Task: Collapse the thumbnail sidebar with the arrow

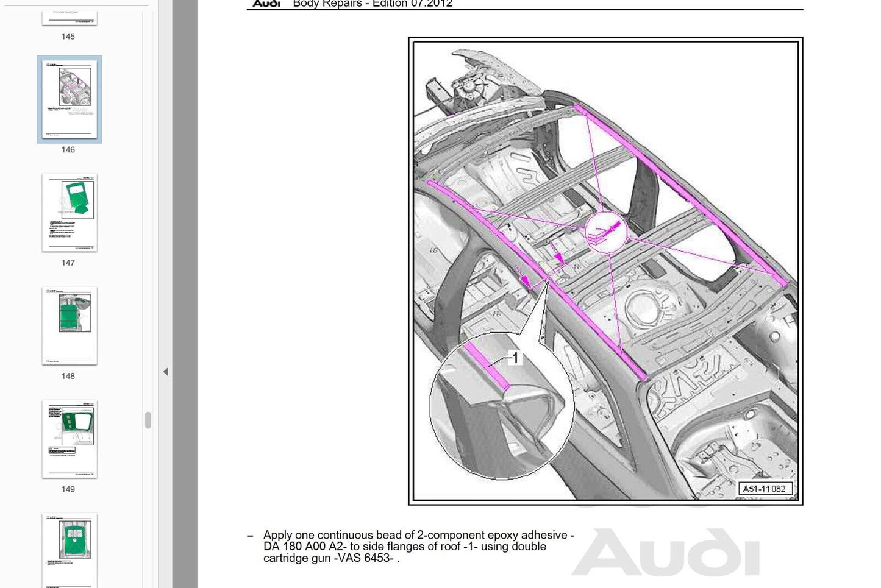Action: click(x=165, y=372)
